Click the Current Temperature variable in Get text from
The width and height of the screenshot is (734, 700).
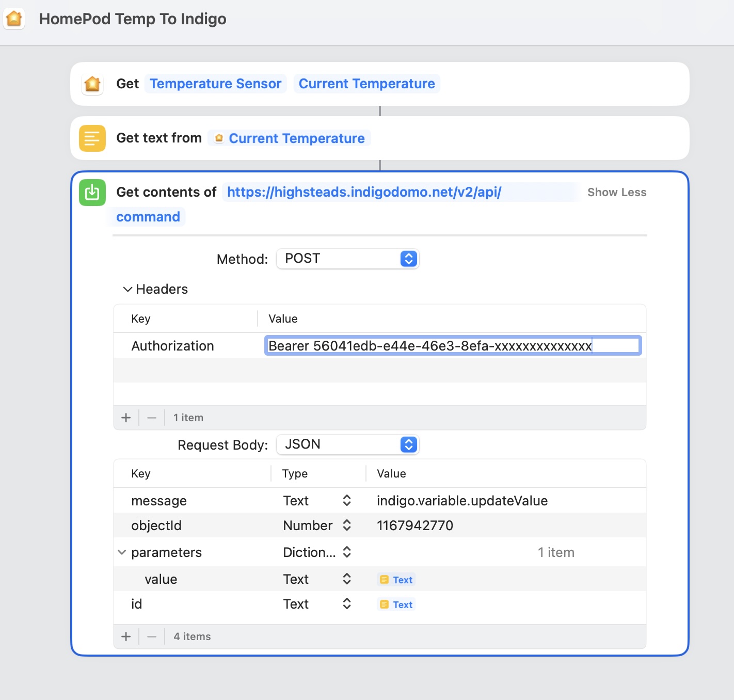290,138
